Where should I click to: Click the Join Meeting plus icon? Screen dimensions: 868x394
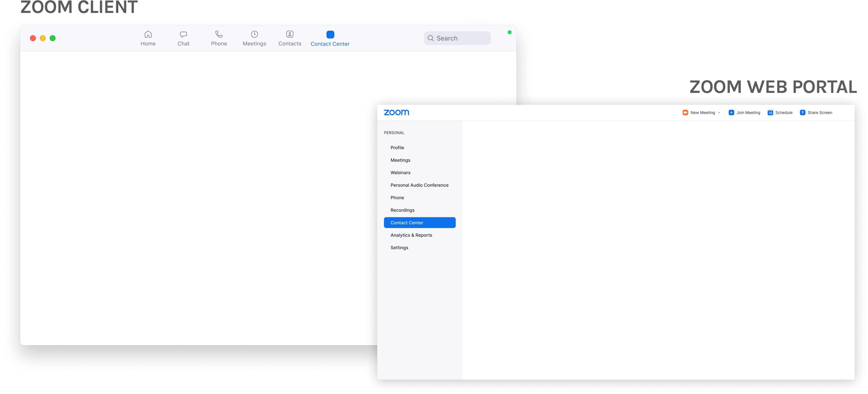click(x=731, y=113)
